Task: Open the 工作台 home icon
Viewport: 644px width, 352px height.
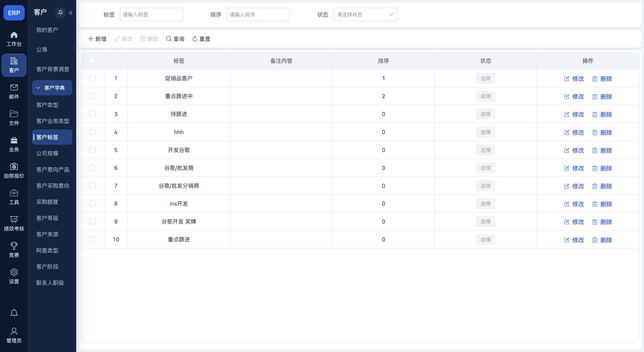Action: click(x=14, y=35)
